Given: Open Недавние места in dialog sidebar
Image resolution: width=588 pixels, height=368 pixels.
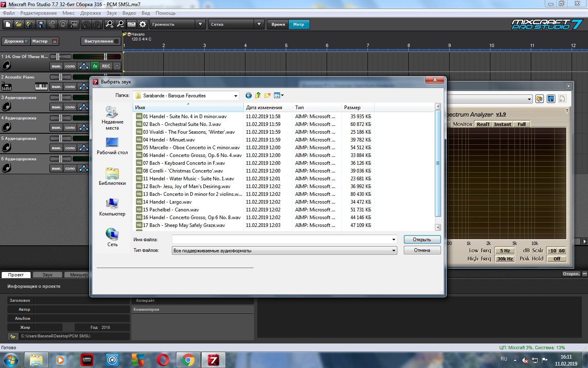Looking at the screenshot, I should pyautogui.click(x=112, y=119).
